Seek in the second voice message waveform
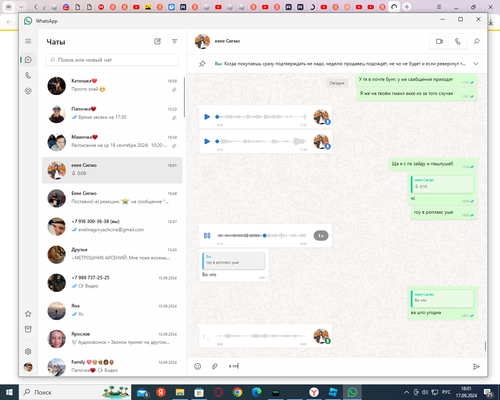The height and width of the screenshot is (400, 500). click(x=261, y=141)
